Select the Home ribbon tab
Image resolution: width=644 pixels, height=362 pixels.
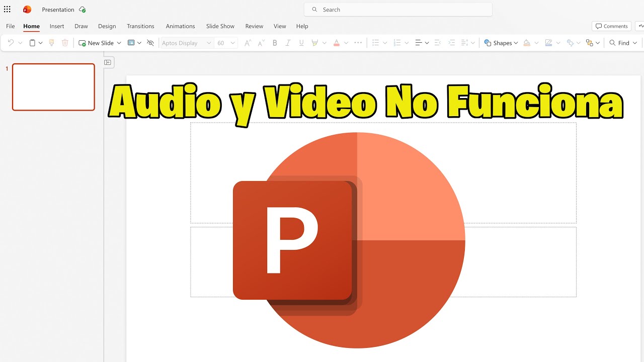[31, 26]
